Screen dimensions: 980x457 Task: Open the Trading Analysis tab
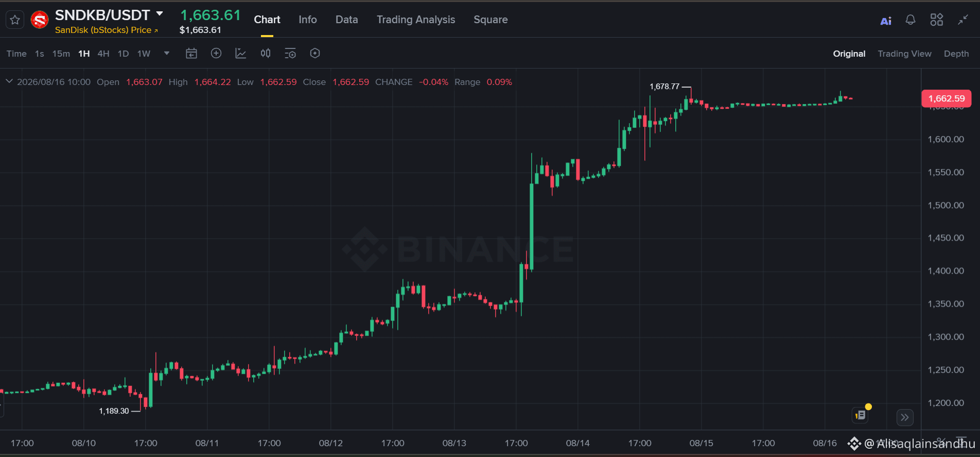pyautogui.click(x=416, y=20)
